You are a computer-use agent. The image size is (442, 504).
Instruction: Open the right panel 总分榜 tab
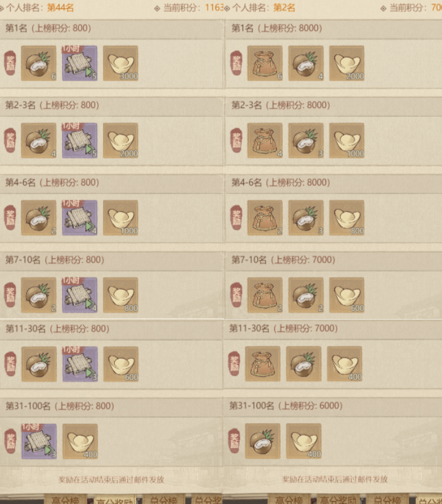[387, 499]
